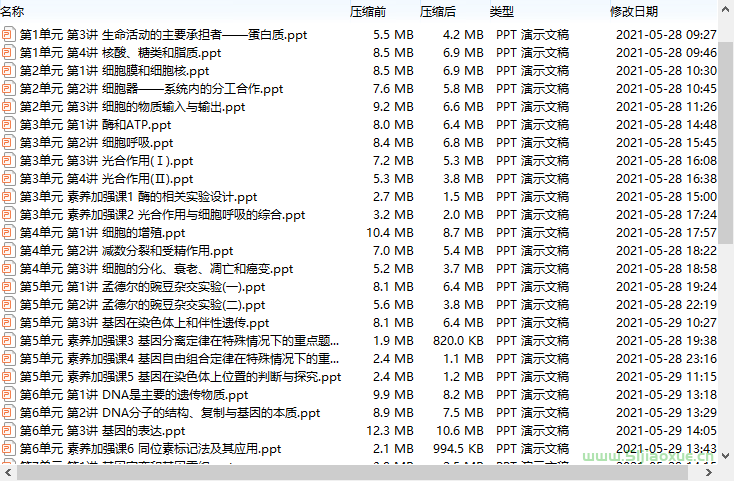Click icon of 素养加强课4 基因自由组合定律 file
Screen dimensions: 734x481
coord(8,359)
